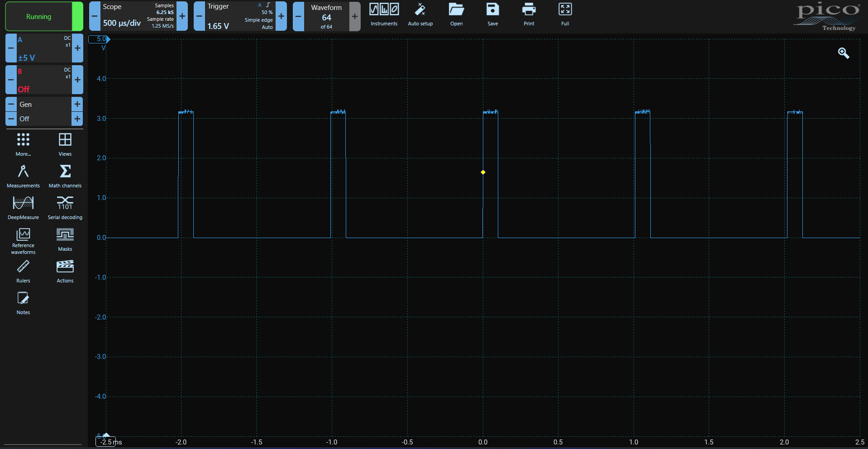868x449 pixels.
Task: Open the Math channels tool
Action: click(x=65, y=176)
